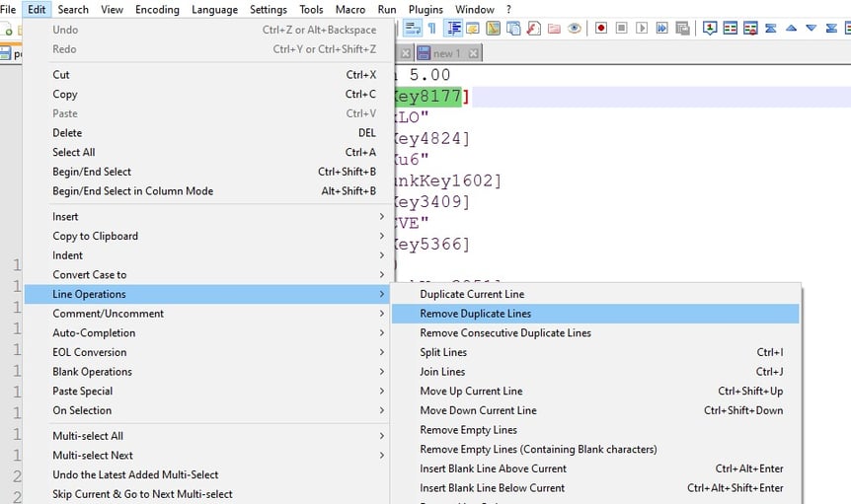The height and width of the screenshot is (504, 851).
Task: Open the View menu
Action: [x=112, y=9]
